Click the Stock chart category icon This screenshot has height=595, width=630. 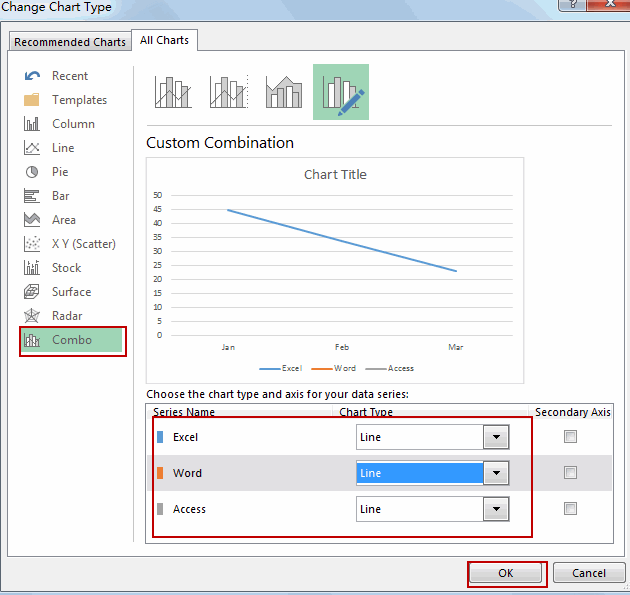32,268
